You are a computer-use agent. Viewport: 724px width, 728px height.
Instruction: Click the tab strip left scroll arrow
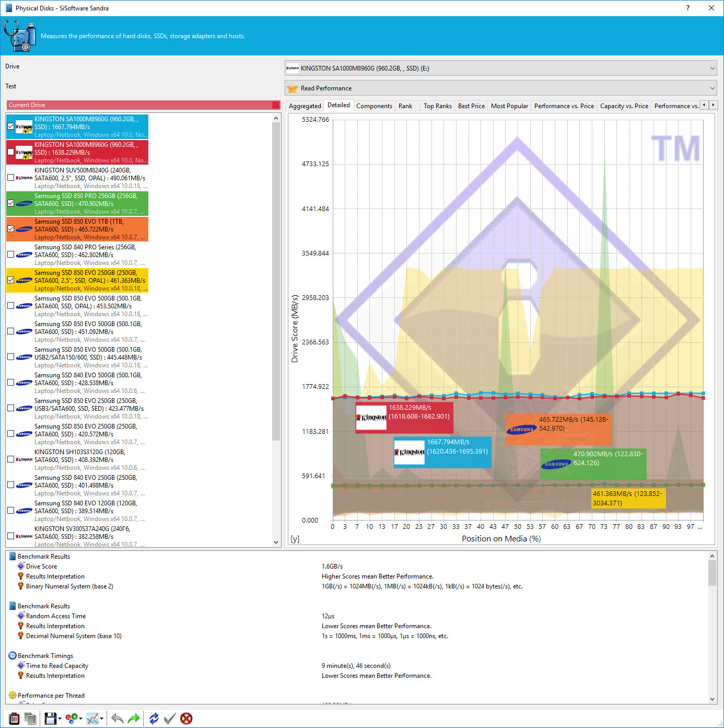704,105
